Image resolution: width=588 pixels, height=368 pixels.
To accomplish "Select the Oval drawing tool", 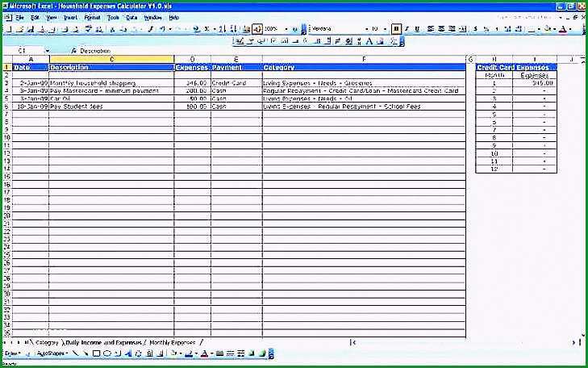I will tap(107, 353).
